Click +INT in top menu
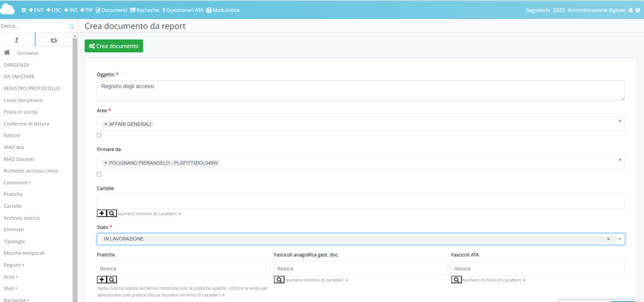Viewport: 644px width, 302px height. pos(71,10)
